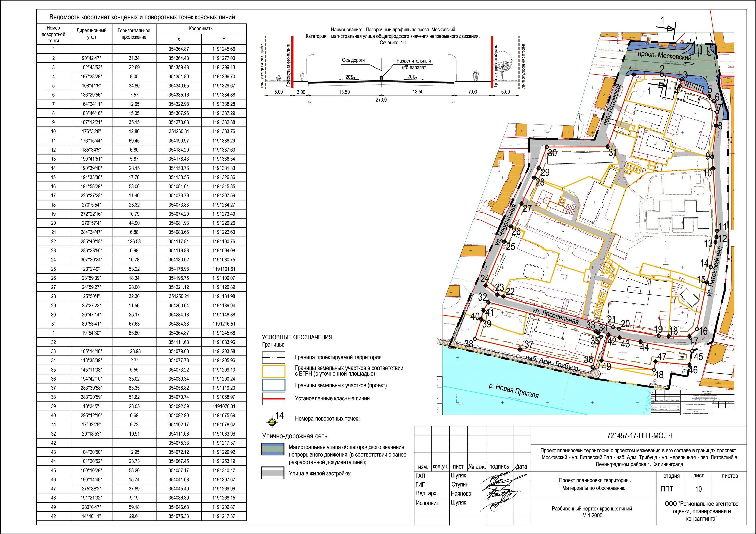This screenshot has height=534, width=756.
Task: Click the dashed project boundary legend sample
Action: 273,357
